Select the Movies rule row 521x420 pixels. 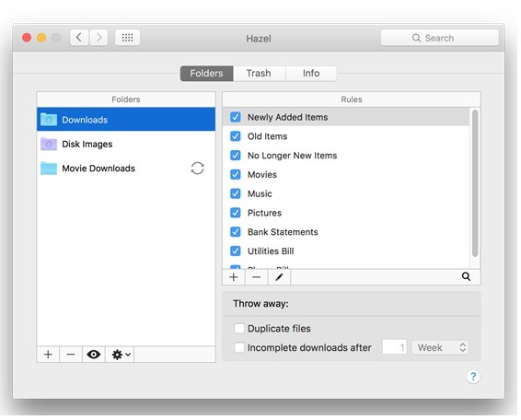[346, 175]
